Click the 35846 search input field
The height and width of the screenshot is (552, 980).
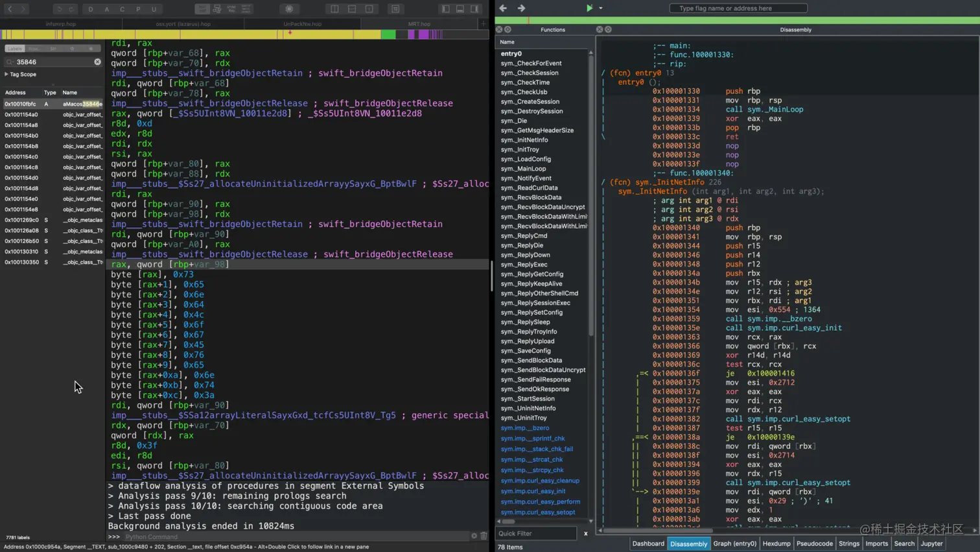point(53,62)
